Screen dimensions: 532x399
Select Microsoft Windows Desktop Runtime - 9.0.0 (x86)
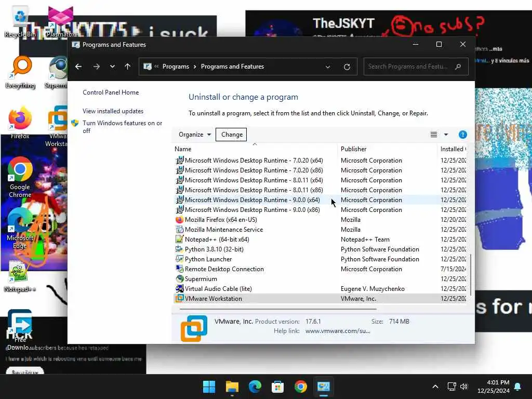coord(252,210)
